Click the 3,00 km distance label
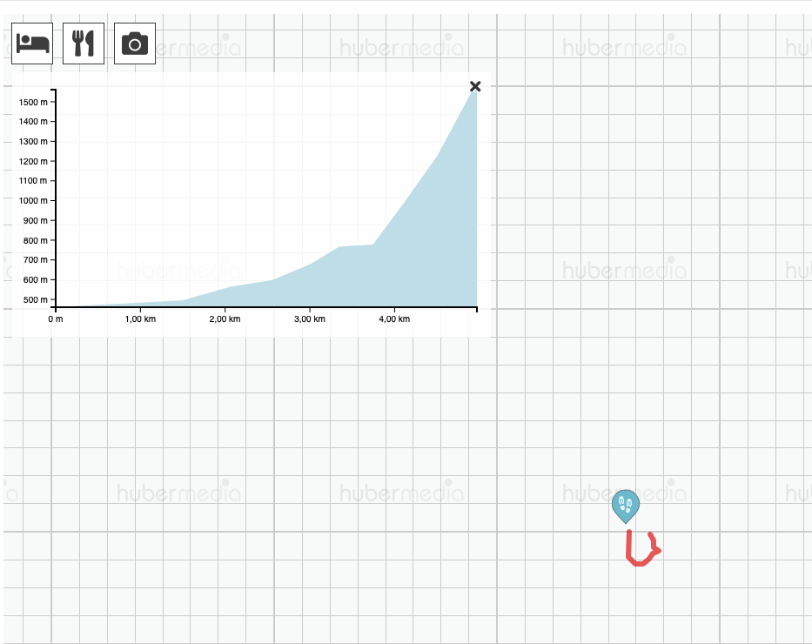 point(310,319)
